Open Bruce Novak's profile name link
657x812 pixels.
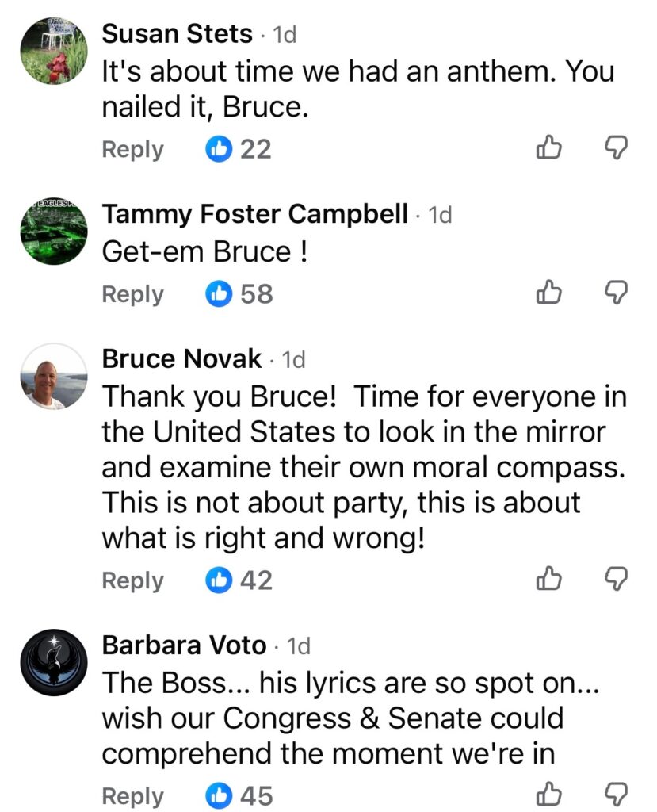[x=181, y=358]
